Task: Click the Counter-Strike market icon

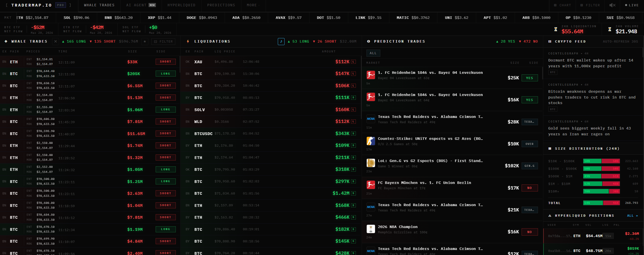Action: click(x=370, y=141)
